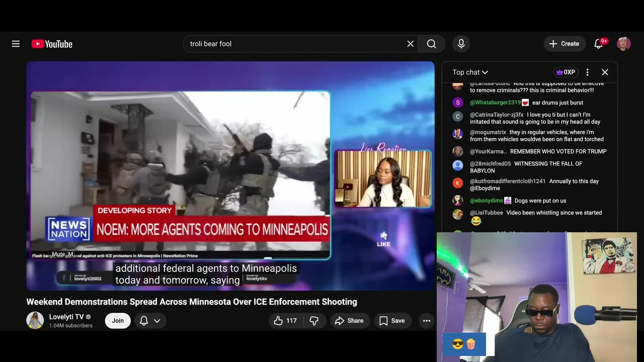Click the YourKarma avatar in chat
644x362 pixels.
click(x=457, y=151)
